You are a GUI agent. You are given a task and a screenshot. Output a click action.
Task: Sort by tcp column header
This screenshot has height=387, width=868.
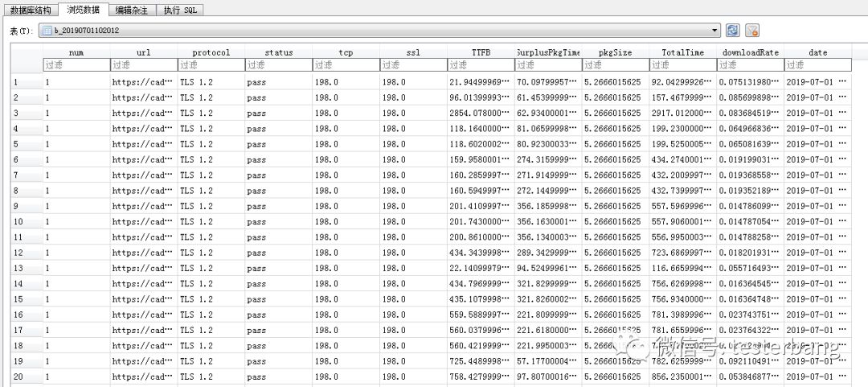346,52
